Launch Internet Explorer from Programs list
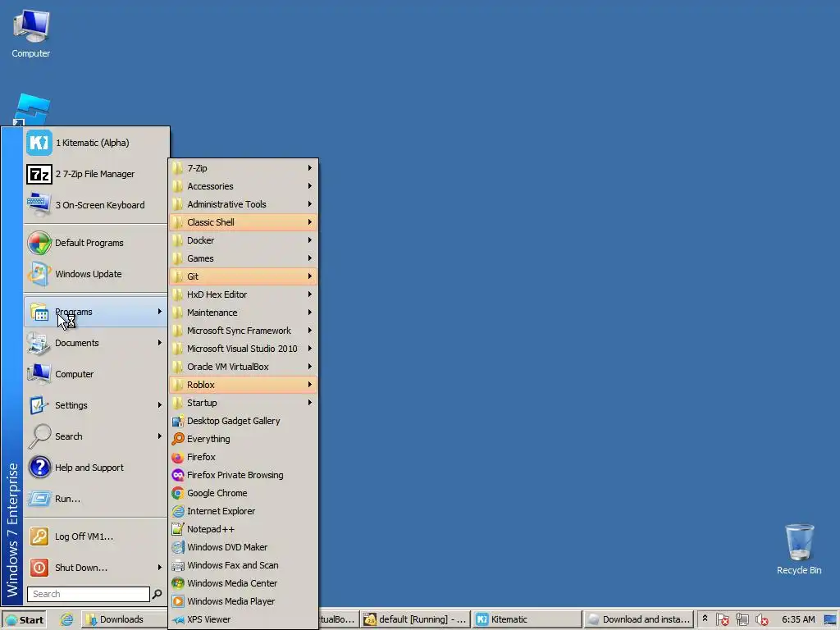 (243, 511)
